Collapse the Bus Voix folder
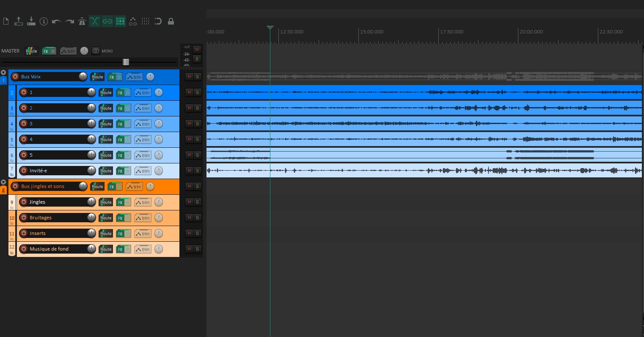 pyautogui.click(x=3, y=72)
